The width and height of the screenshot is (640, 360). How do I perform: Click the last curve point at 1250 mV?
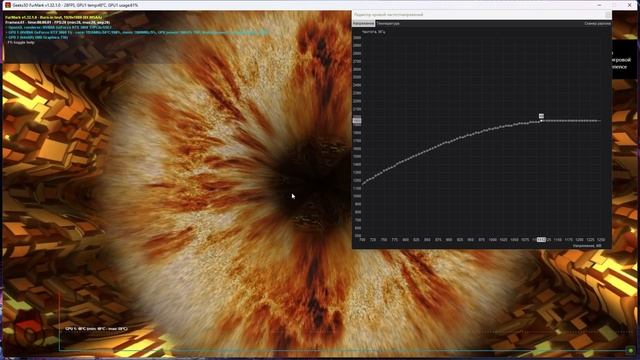(x=600, y=120)
